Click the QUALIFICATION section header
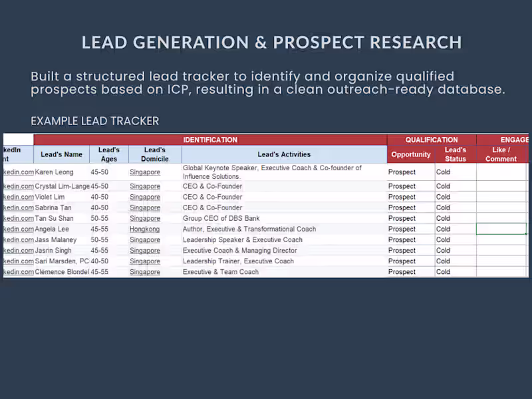This screenshot has width=532, height=399. pyautogui.click(x=432, y=140)
